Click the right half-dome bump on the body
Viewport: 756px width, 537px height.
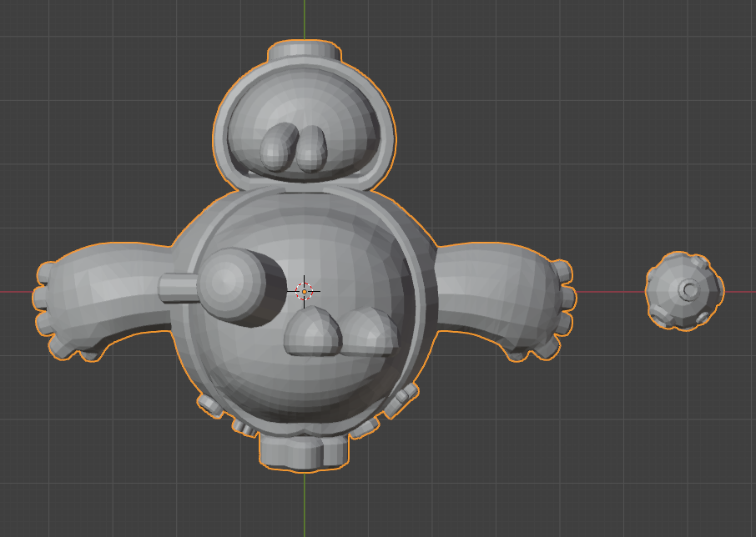(x=368, y=331)
